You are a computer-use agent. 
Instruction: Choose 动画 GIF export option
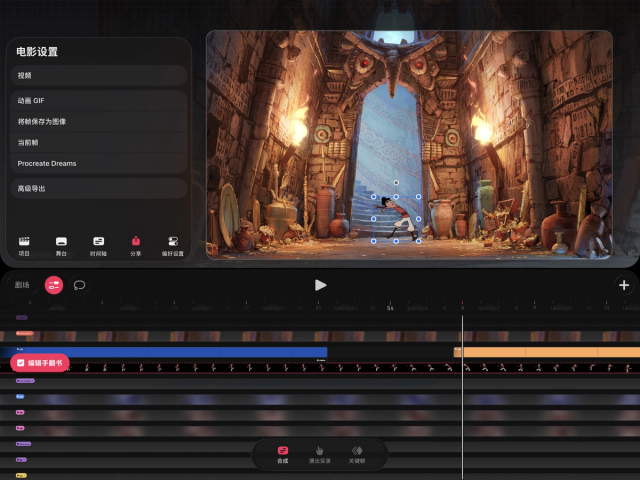click(98, 100)
